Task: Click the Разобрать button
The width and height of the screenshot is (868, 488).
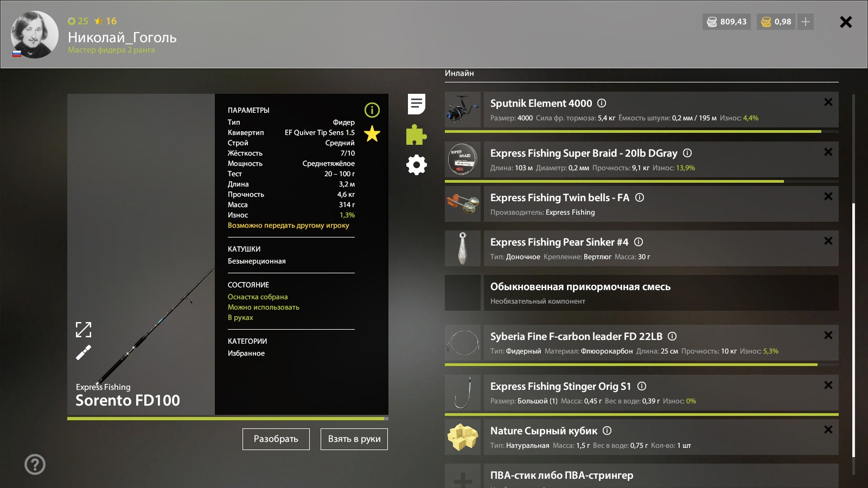Action: tap(276, 439)
